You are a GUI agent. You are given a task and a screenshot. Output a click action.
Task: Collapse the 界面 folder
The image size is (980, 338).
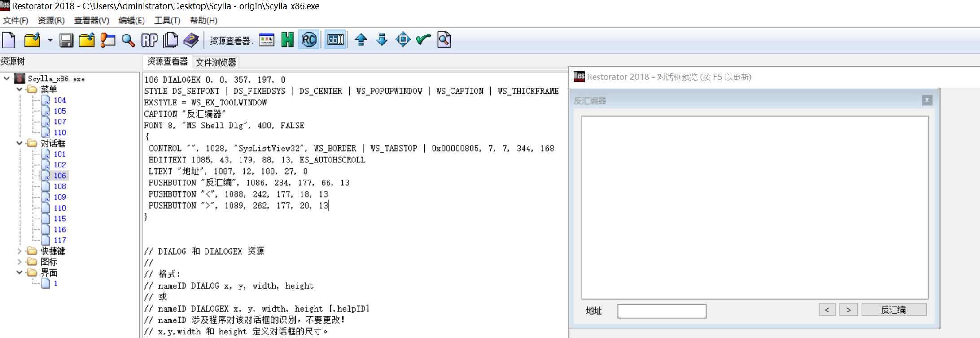pyautogui.click(x=19, y=272)
